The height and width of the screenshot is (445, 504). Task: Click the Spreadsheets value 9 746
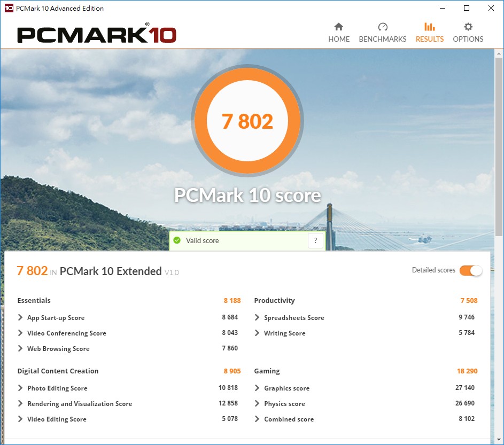click(467, 317)
